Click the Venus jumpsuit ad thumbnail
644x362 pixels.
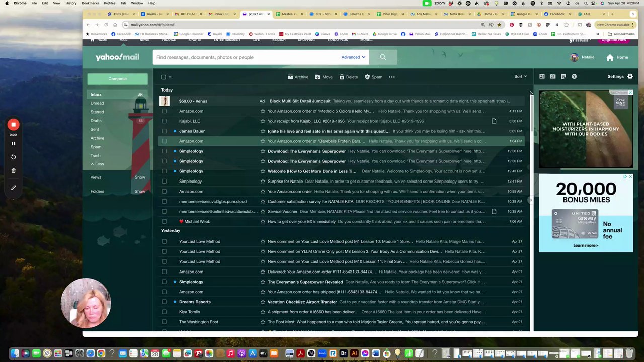coord(165,101)
